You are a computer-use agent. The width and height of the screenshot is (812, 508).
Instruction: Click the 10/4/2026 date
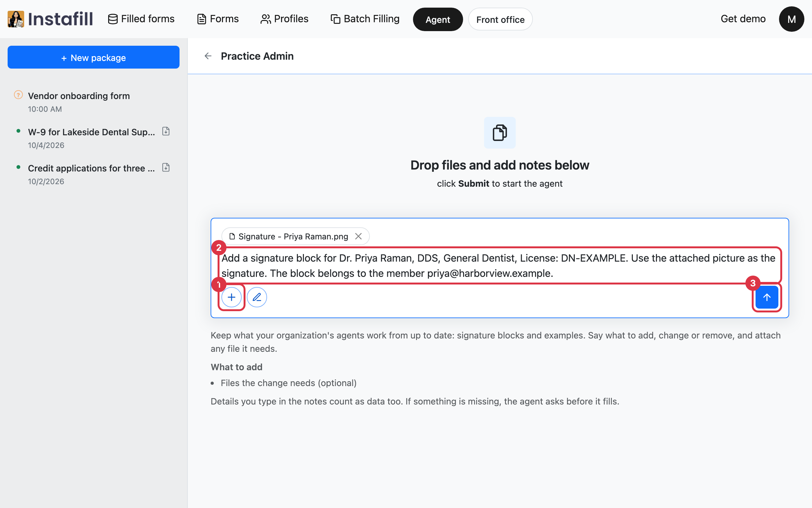[x=46, y=145]
